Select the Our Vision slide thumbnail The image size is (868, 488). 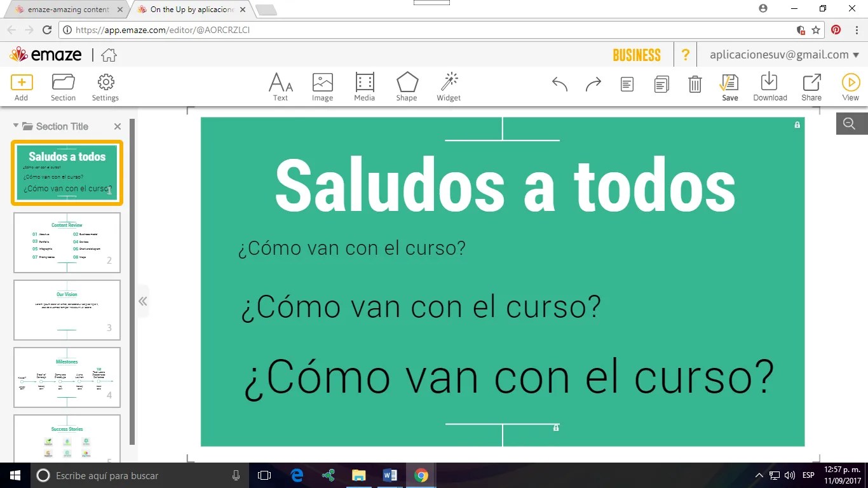coord(67,310)
